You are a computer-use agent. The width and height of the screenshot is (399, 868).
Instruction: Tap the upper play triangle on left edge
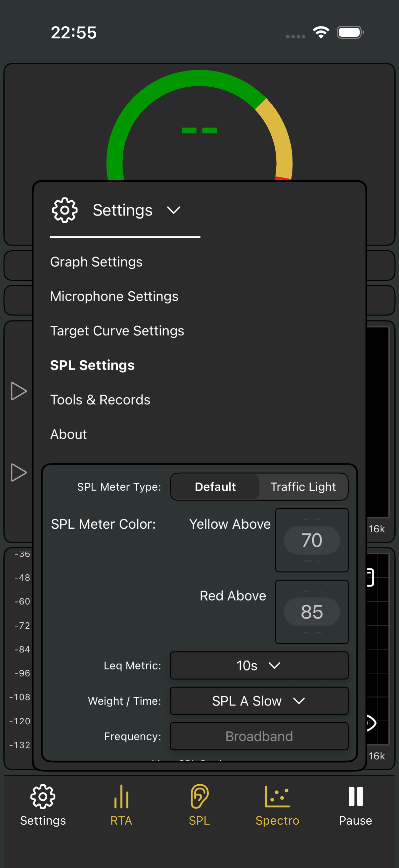pyautogui.click(x=19, y=391)
